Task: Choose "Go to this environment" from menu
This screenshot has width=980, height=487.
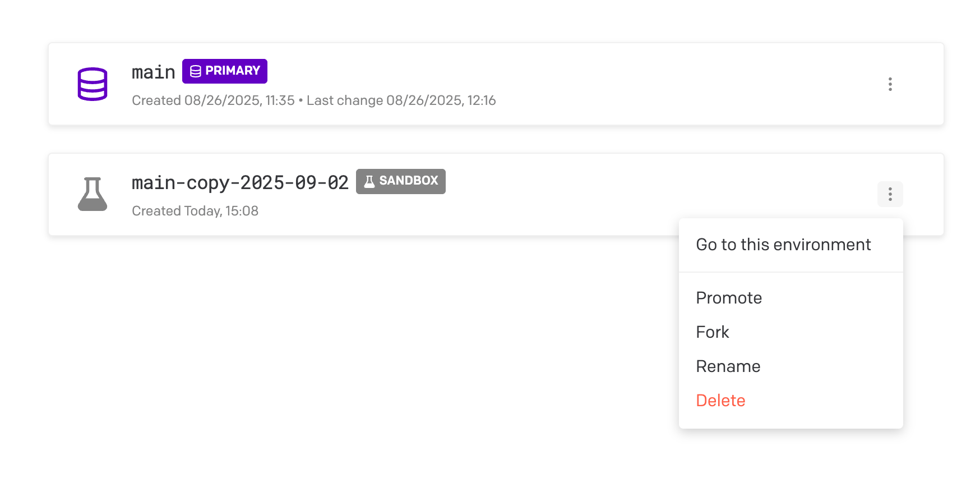Action: (x=783, y=245)
